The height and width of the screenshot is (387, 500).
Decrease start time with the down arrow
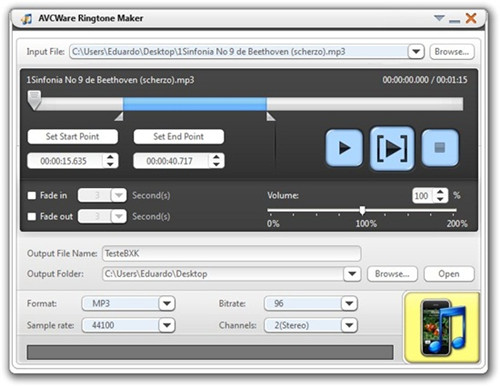110,164
